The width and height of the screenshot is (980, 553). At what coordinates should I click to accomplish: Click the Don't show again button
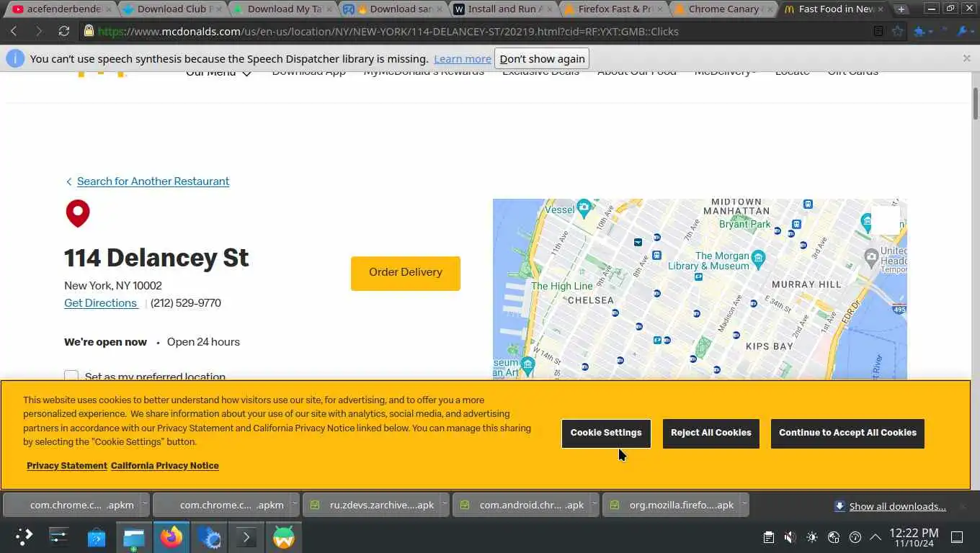click(542, 59)
